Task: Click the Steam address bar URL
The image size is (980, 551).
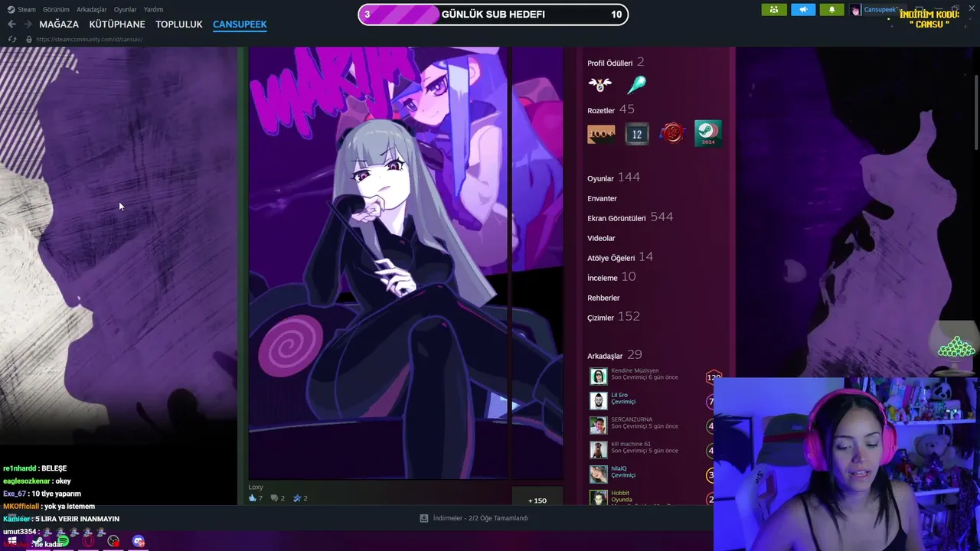Action: click(x=89, y=39)
